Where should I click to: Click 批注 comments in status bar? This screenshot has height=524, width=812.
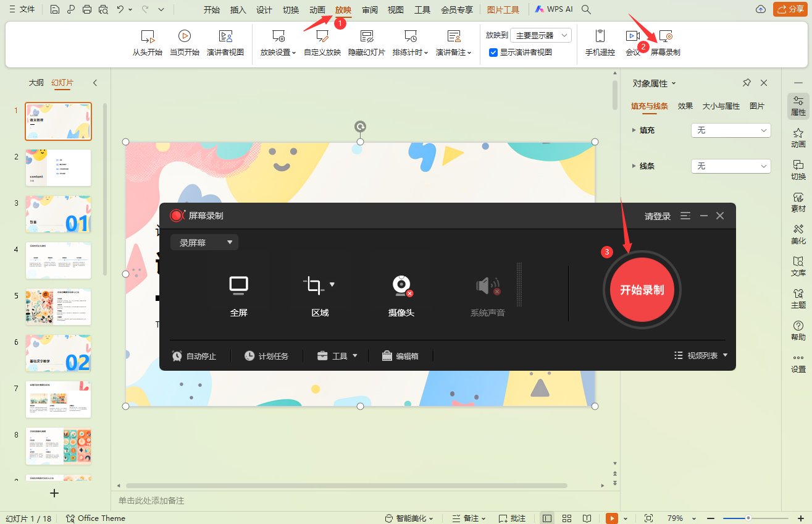pos(513,518)
